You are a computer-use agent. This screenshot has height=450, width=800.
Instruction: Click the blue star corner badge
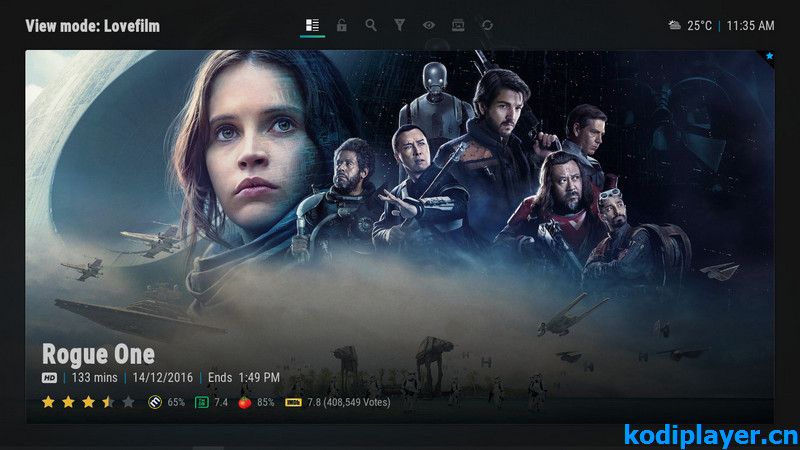point(769,56)
